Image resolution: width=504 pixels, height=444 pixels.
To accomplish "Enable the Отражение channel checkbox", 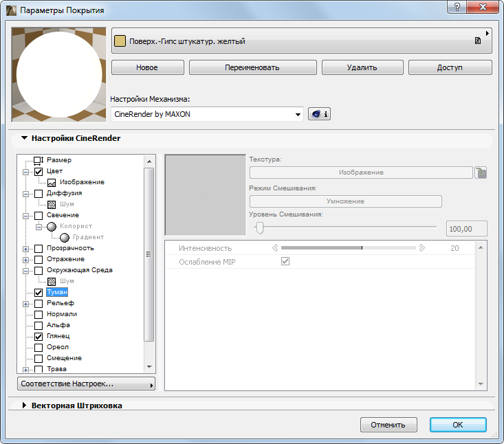I will click(39, 260).
